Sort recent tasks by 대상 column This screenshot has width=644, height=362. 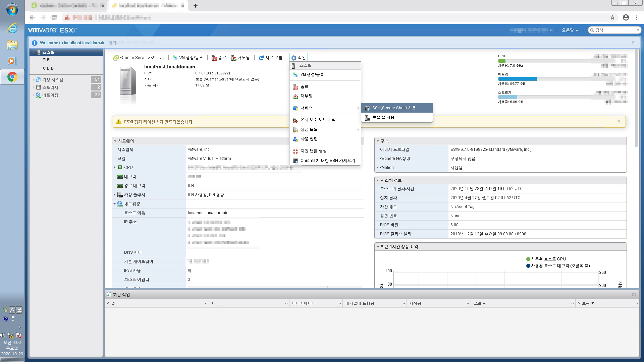click(x=250, y=303)
